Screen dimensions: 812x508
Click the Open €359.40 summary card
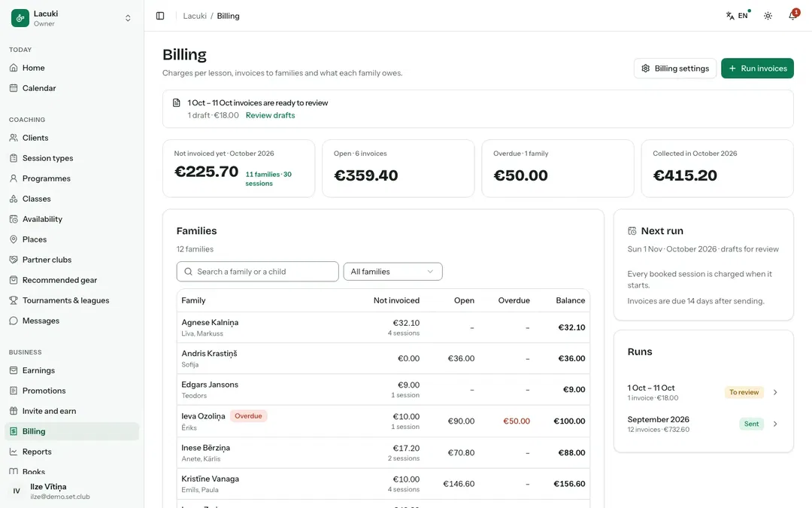click(x=398, y=169)
